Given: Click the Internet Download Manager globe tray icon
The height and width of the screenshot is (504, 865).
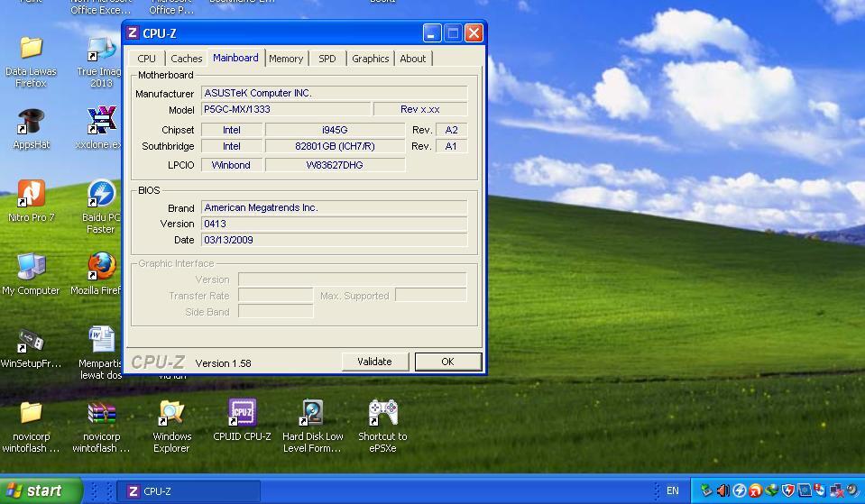Looking at the screenshot, I should click(x=772, y=490).
